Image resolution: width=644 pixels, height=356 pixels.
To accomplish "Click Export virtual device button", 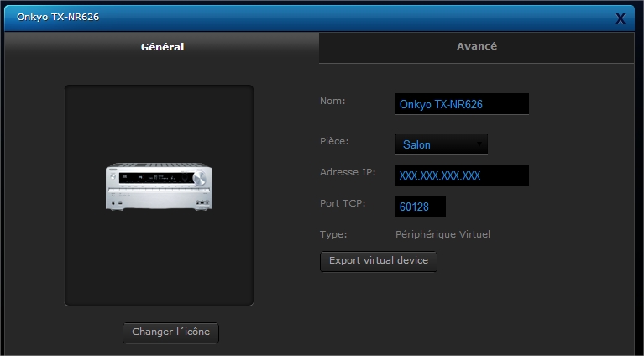I will coord(379,261).
